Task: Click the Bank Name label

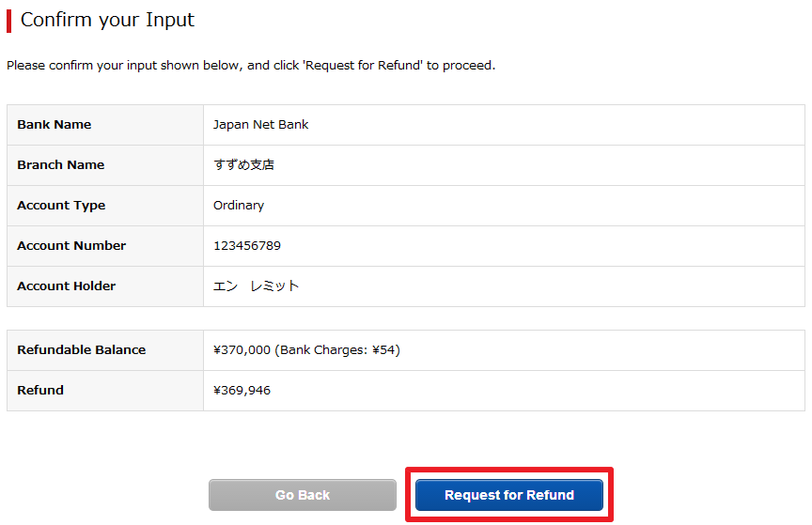Action: click(x=54, y=125)
